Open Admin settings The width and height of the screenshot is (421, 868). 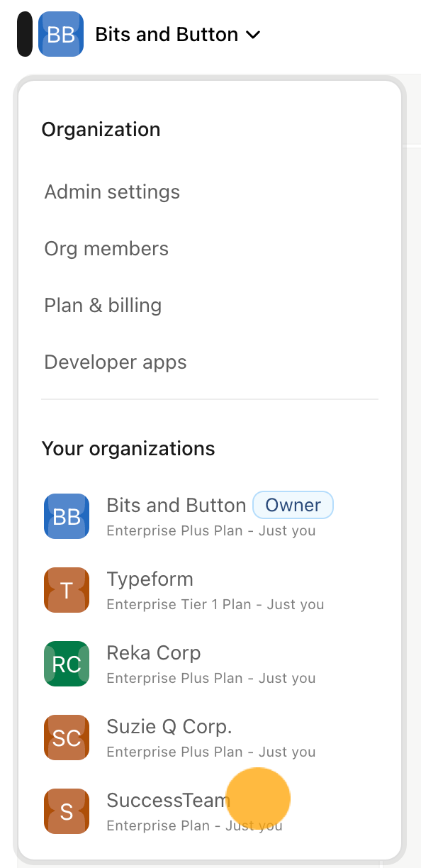(112, 191)
